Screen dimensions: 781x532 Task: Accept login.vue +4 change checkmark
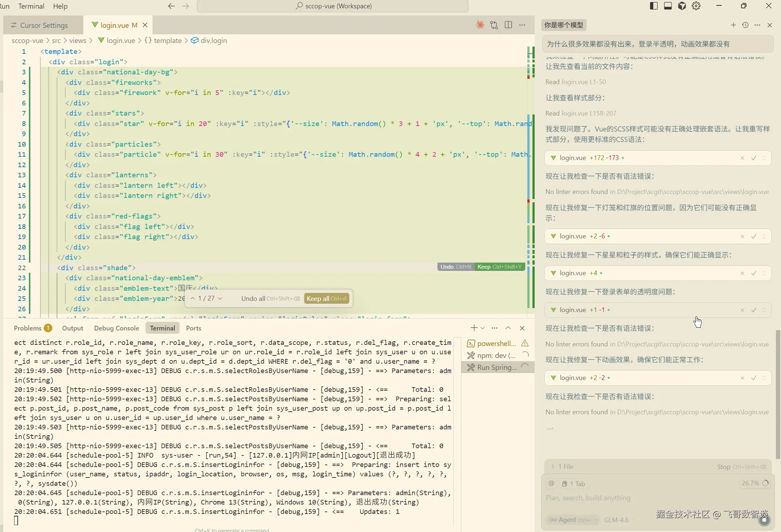[754, 273]
